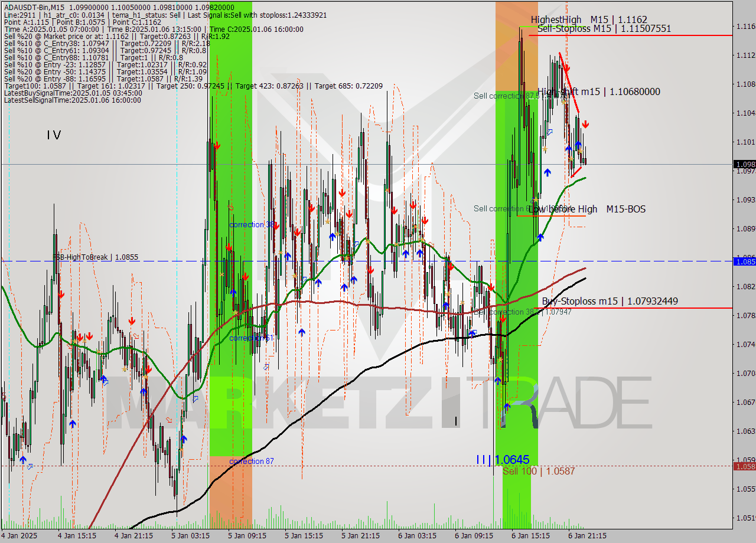Select the 'I V' wave label
The image size is (756, 543).
click(x=54, y=135)
